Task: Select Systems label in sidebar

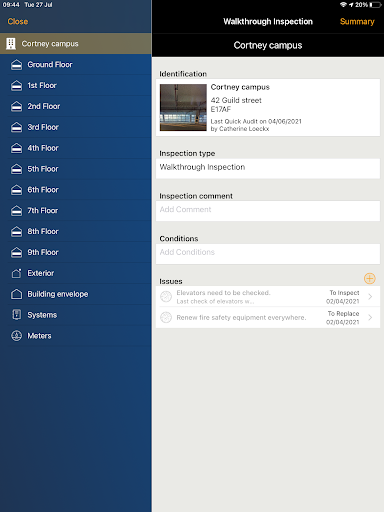Action: click(x=42, y=315)
